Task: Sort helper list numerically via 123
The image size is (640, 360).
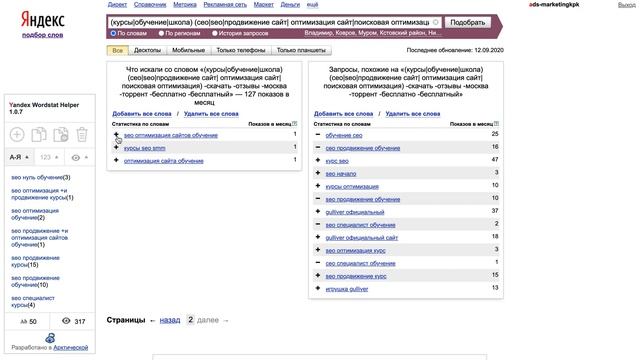Action: click(x=49, y=158)
